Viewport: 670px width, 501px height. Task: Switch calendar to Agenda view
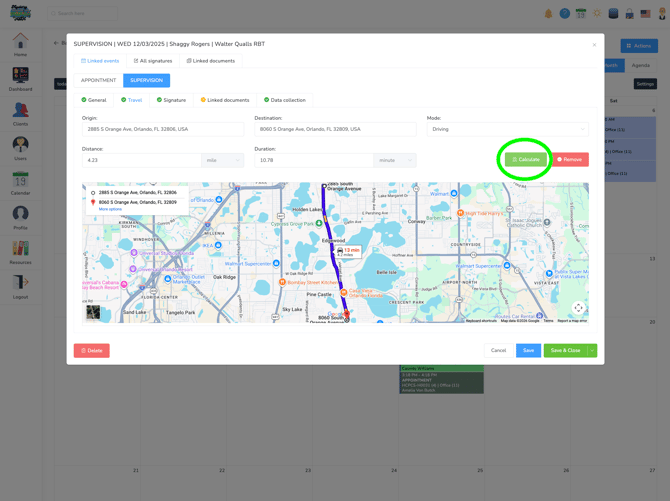[x=640, y=65]
